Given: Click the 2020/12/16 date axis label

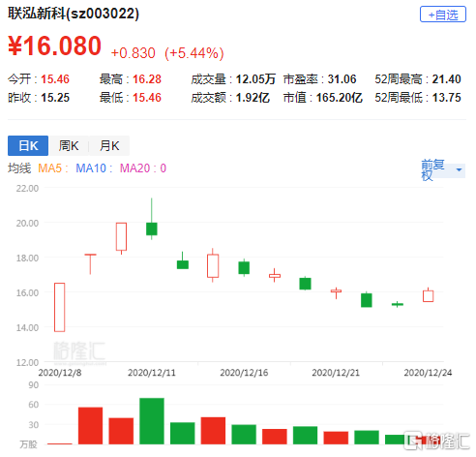Looking at the screenshot, I should (244, 373).
